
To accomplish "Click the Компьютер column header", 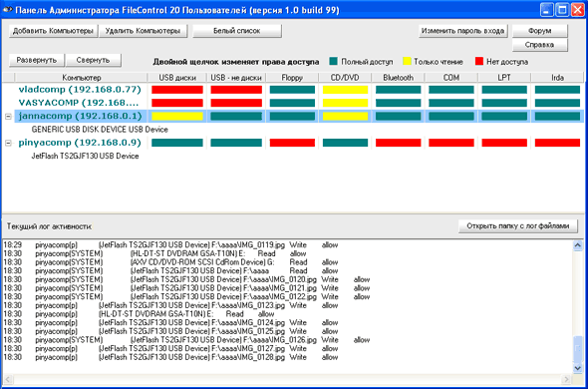I will coord(82,78).
